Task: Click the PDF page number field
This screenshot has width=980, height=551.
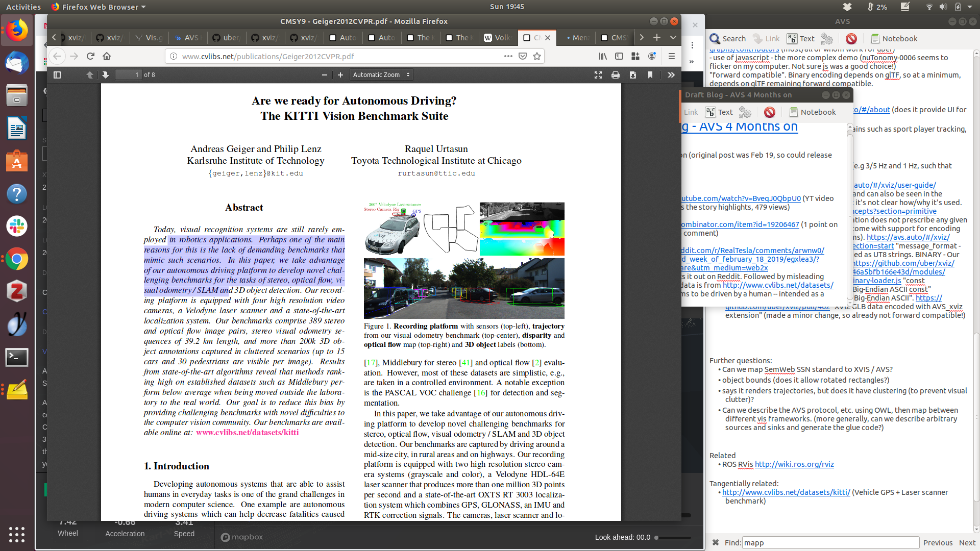Action: coord(128,75)
